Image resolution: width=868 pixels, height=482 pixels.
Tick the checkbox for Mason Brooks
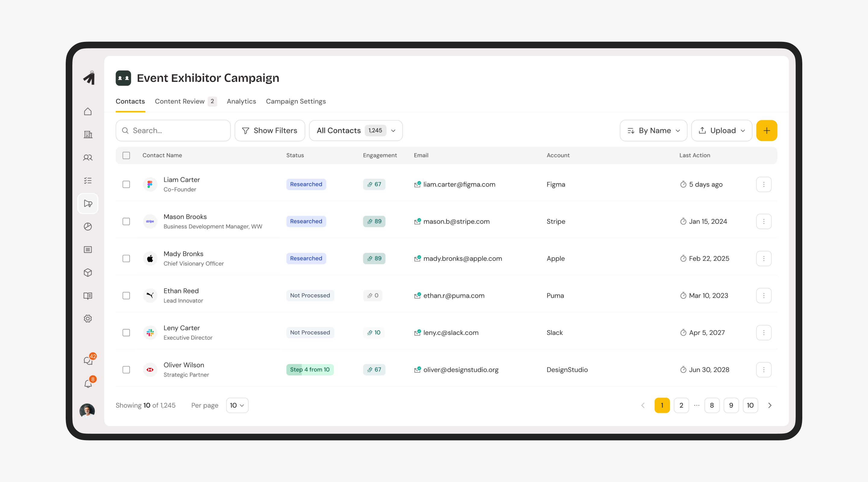(126, 221)
